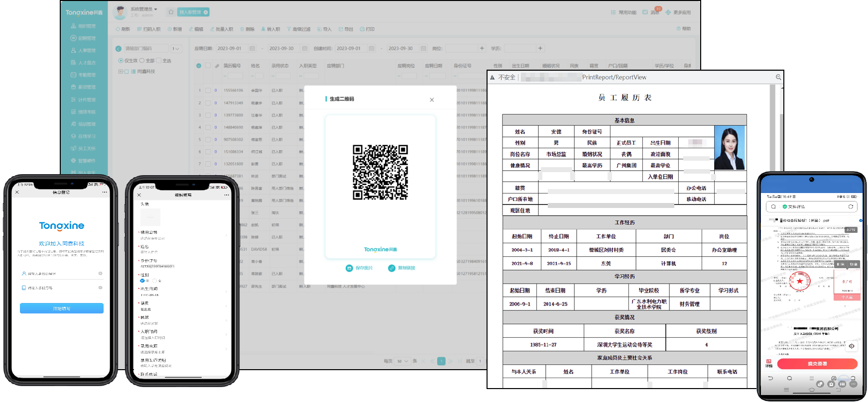Open level dropdown next to department search
Image resolution: width=868 pixels, height=402 pixels.
click(x=176, y=49)
